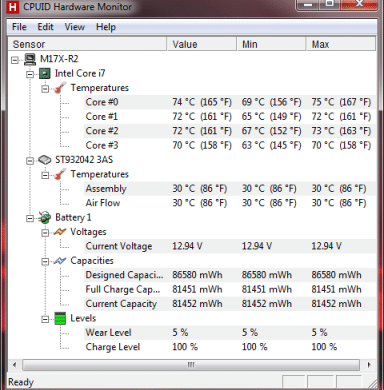This screenshot has width=384, height=390.
Task: Collapse the Capacities branch
Action: [45, 262]
